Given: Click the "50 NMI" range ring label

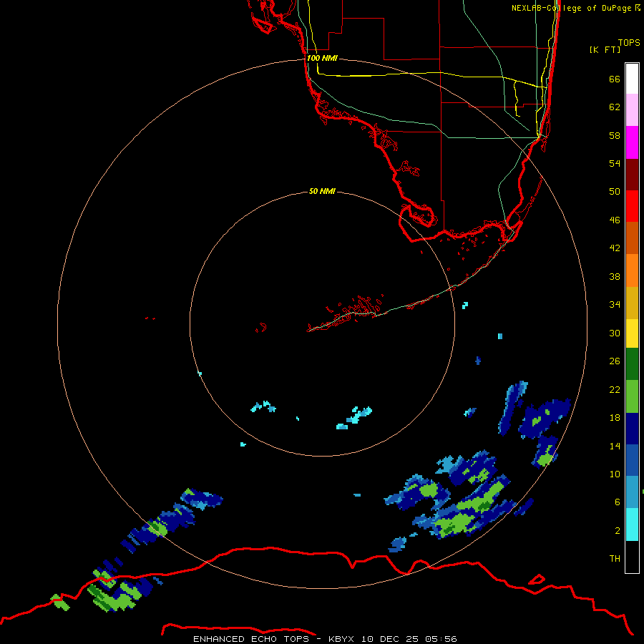Looking at the screenshot, I should coord(322,191).
